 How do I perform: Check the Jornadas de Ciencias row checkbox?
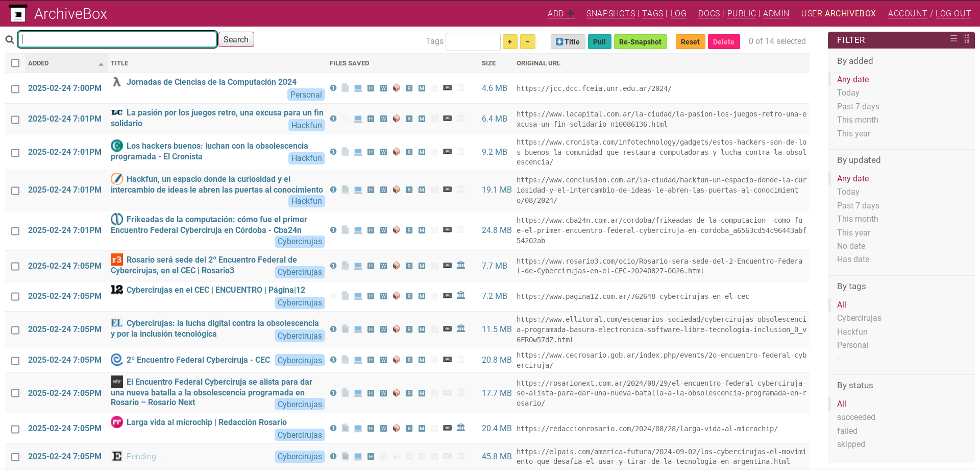15,89
